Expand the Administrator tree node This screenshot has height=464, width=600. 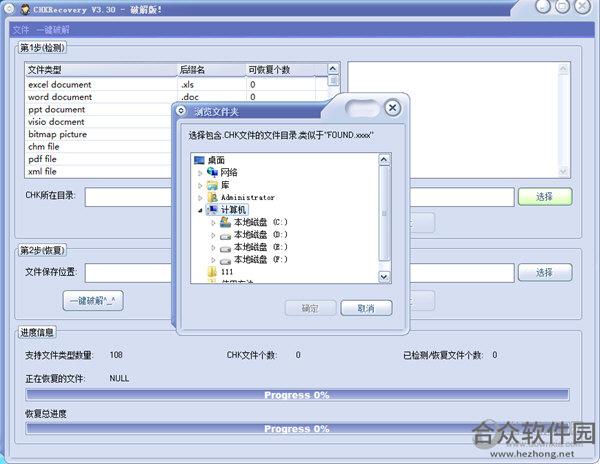click(200, 198)
